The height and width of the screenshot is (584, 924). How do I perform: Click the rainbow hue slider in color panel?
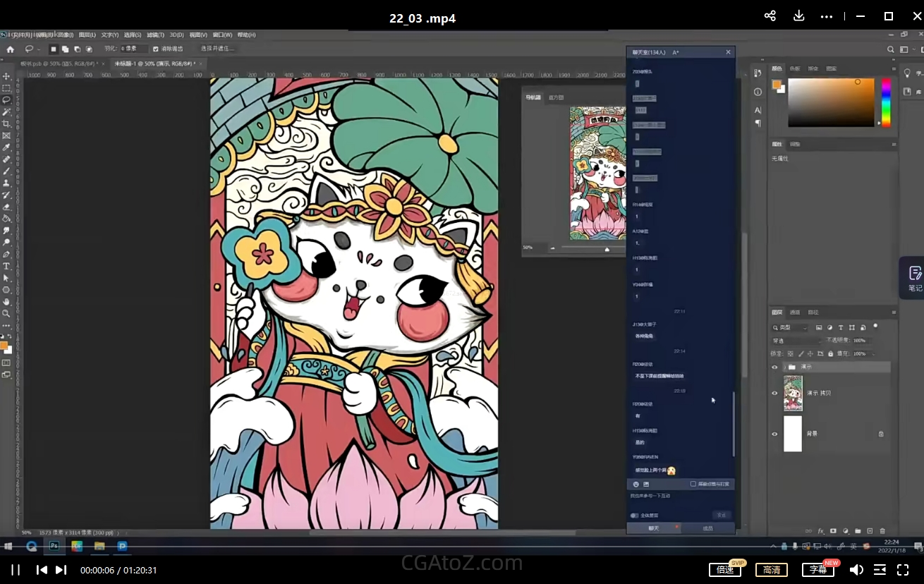(x=886, y=102)
